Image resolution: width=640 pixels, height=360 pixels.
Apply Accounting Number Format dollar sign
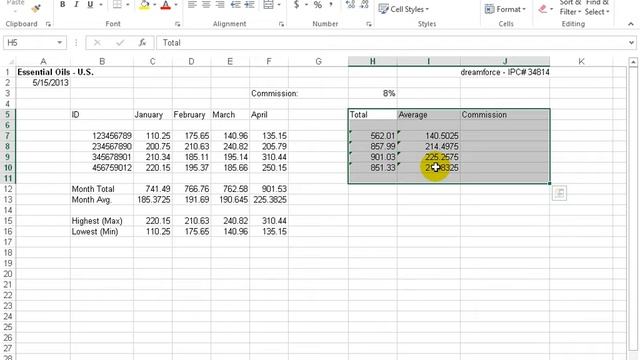point(296,5)
